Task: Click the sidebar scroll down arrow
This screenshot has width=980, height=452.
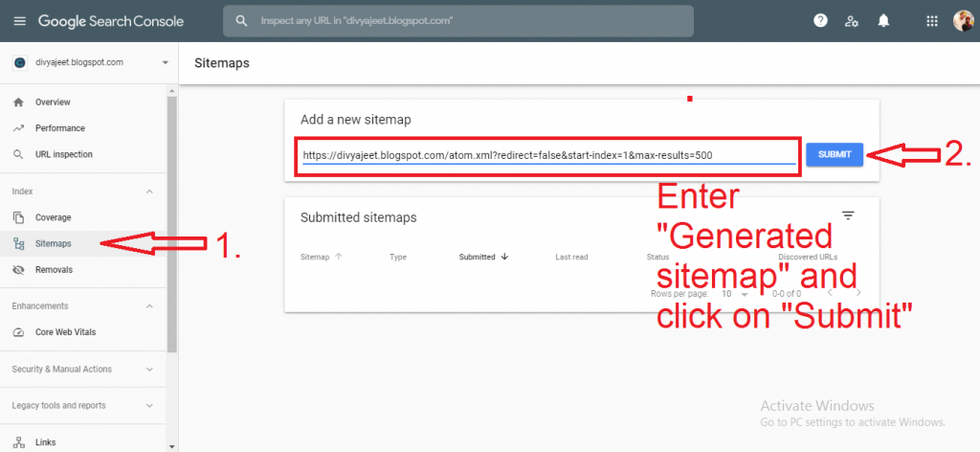Action: click(172, 446)
